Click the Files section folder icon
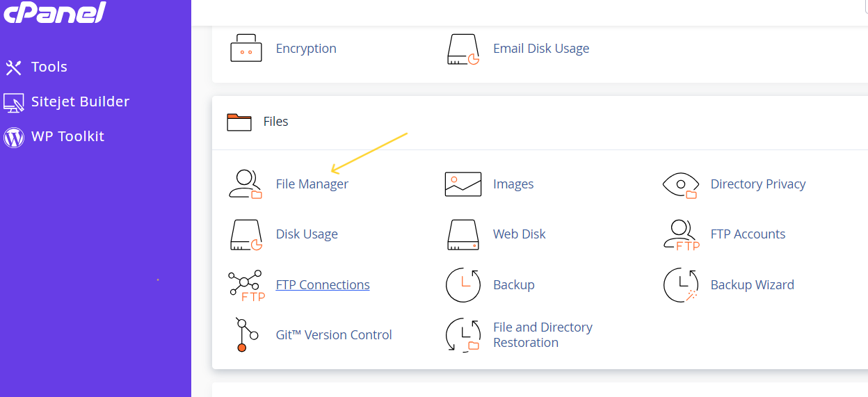 [x=239, y=122]
